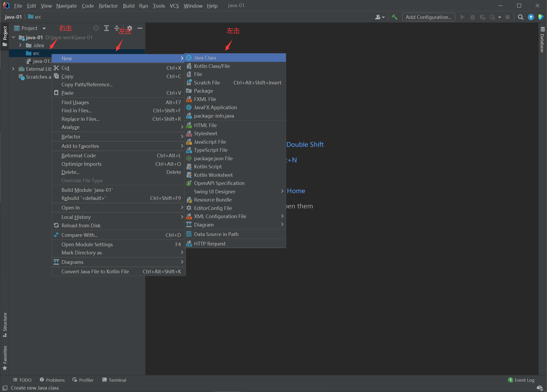547x392 pixels.
Task: Open the Database side tool window tab
Action: click(542, 39)
